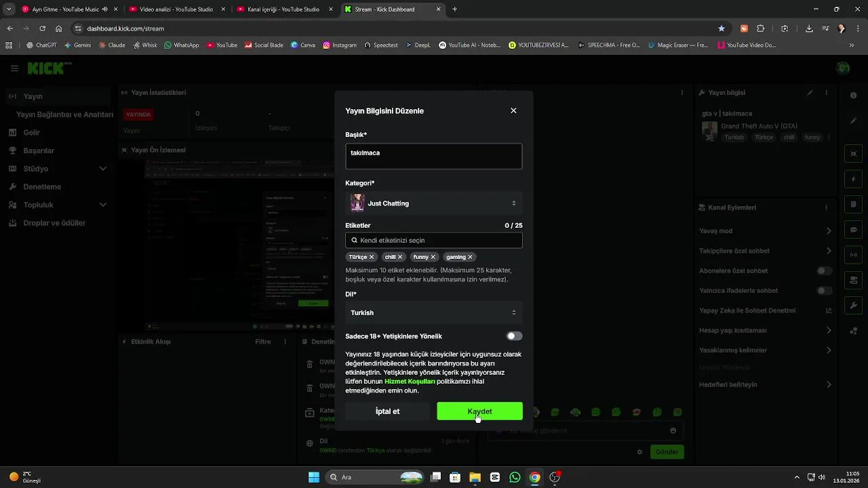The height and width of the screenshot is (488, 868).
Task: Open Yavaş mod settings
Action: click(x=766, y=231)
